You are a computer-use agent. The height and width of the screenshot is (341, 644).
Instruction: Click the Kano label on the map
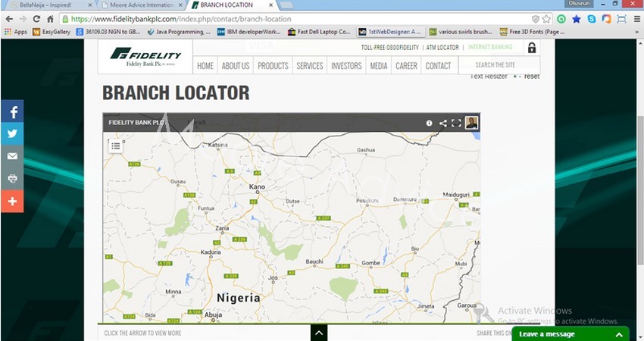coord(257,187)
